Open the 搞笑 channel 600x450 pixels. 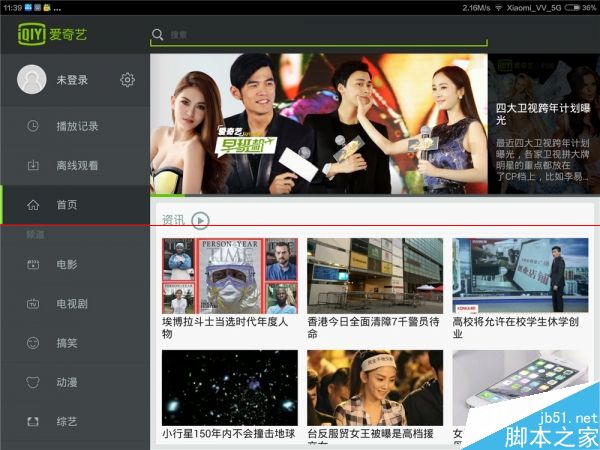click(x=75, y=343)
